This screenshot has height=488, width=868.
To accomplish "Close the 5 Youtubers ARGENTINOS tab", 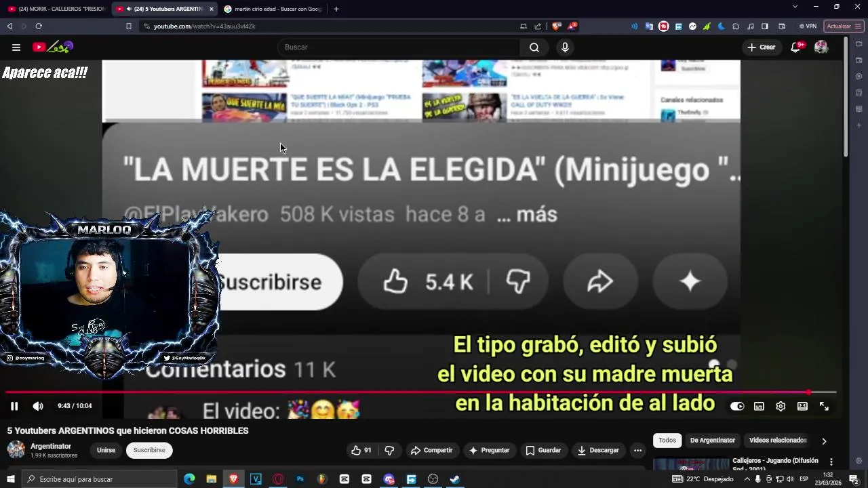I will click(212, 9).
